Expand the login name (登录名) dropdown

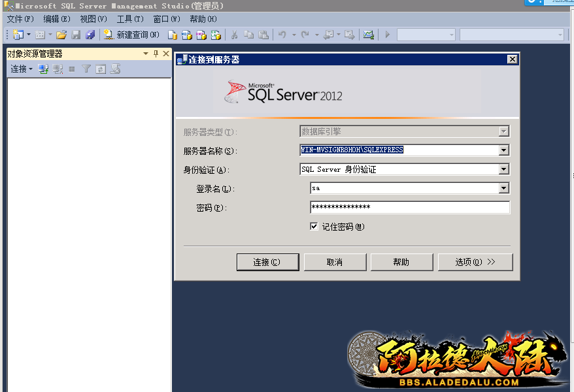(x=503, y=188)
